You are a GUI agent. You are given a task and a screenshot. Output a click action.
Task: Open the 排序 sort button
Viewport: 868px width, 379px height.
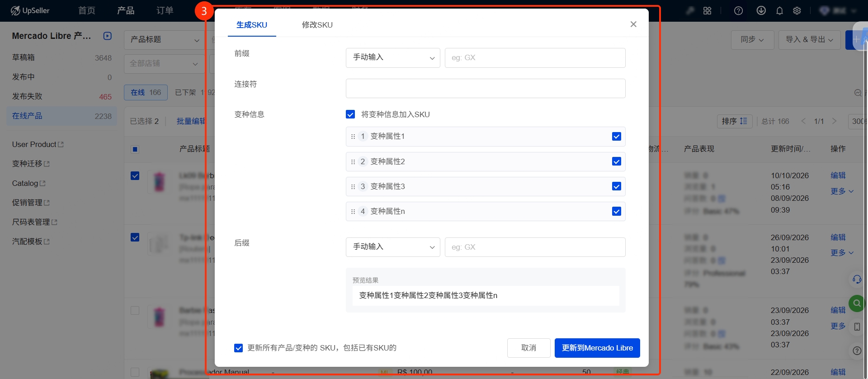735,121
